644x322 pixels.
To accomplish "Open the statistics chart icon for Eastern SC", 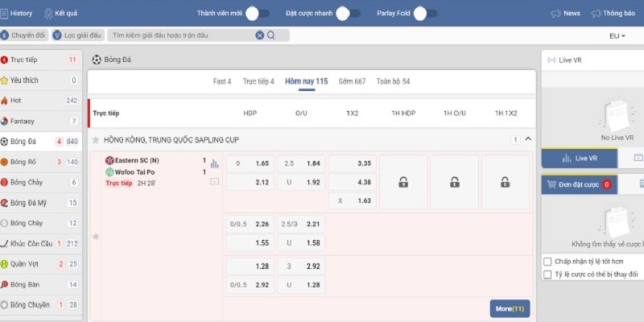I will [x=214, y=163].
